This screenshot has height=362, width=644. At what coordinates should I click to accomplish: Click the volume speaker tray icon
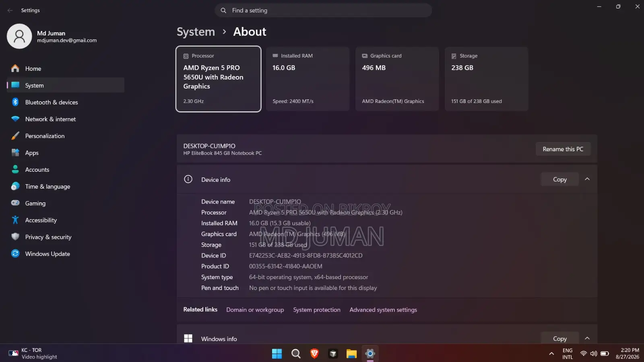594,354
